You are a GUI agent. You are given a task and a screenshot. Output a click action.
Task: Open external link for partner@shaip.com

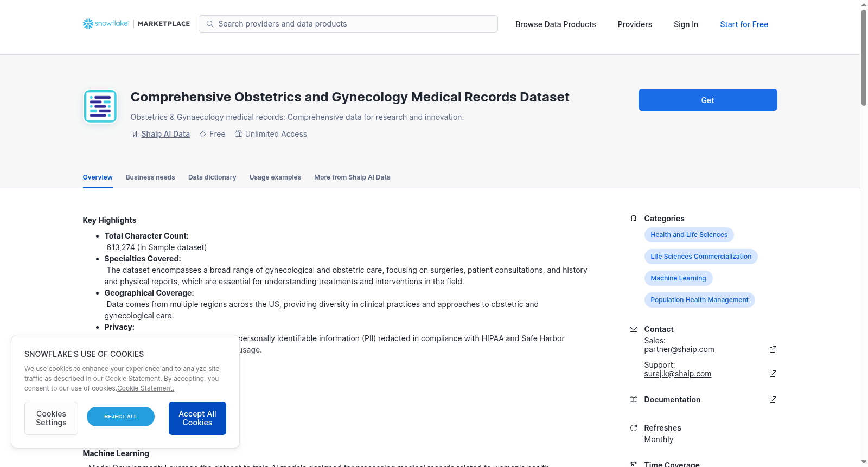(x=773, y=349)
